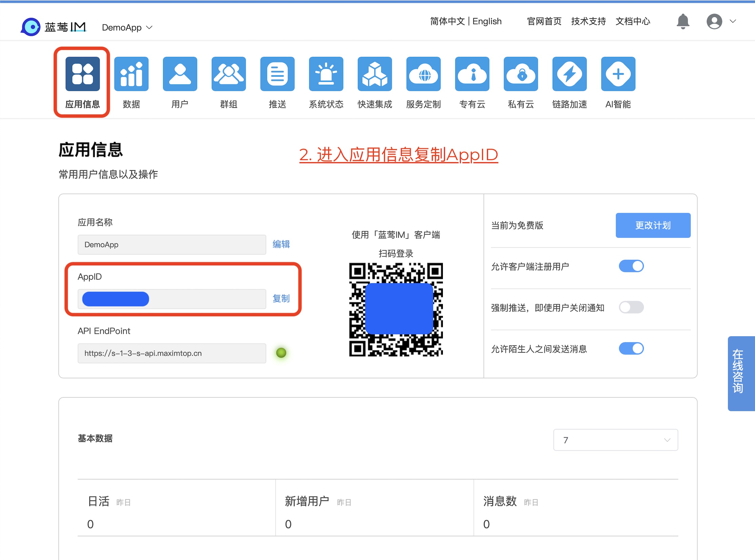Switch language to 简体中文
Viewport: 755px width, 560px height.
click(x=447, y=21)
